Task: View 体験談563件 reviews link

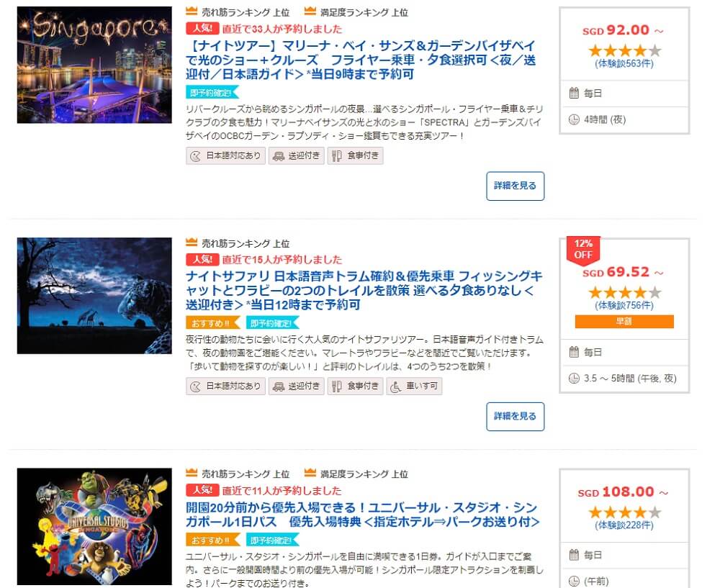Action: 624,63
